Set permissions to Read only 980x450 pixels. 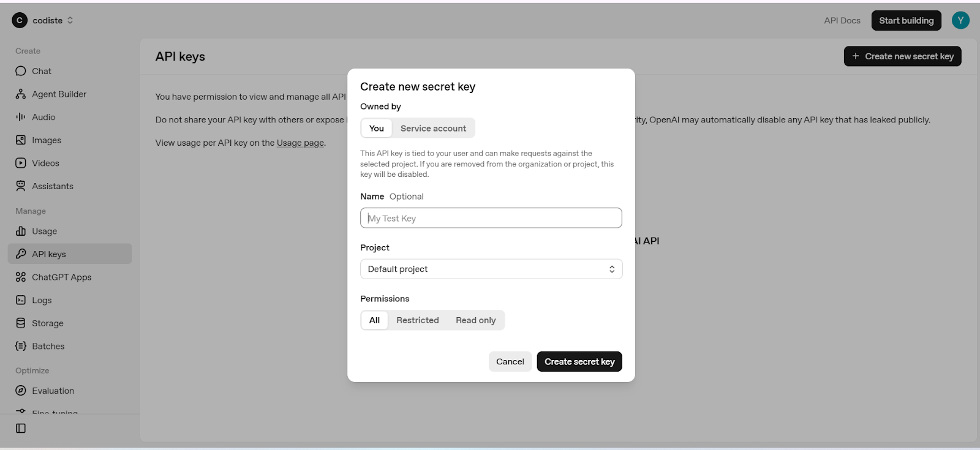coord(475,320)
